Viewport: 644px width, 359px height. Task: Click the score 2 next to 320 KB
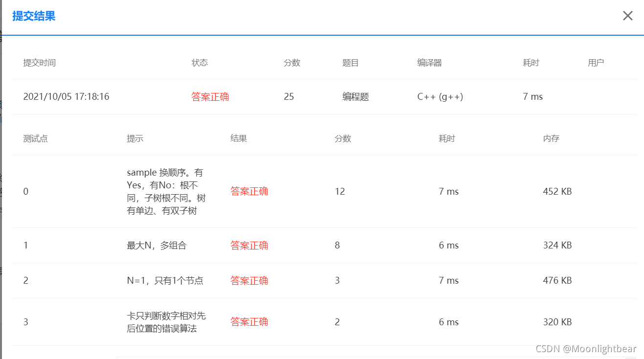click(x=337, y=322)
